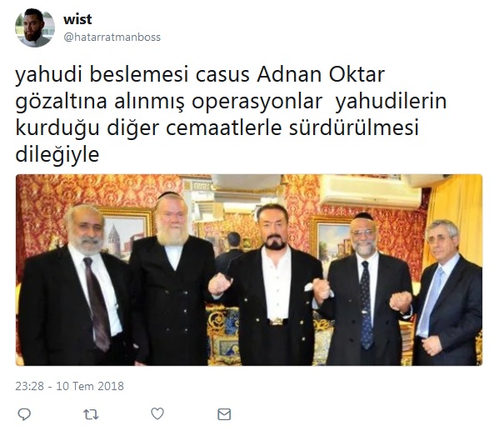Click the word gözaltına in the tweet
The image size is (504, 436).
[x=61, y=102]
